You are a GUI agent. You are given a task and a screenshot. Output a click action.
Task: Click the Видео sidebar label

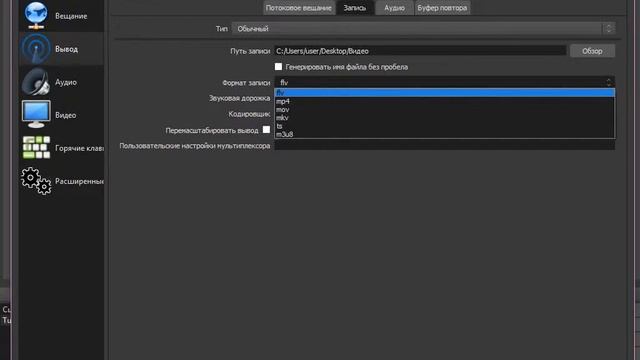pyautogui.click(x=65, y=115)
